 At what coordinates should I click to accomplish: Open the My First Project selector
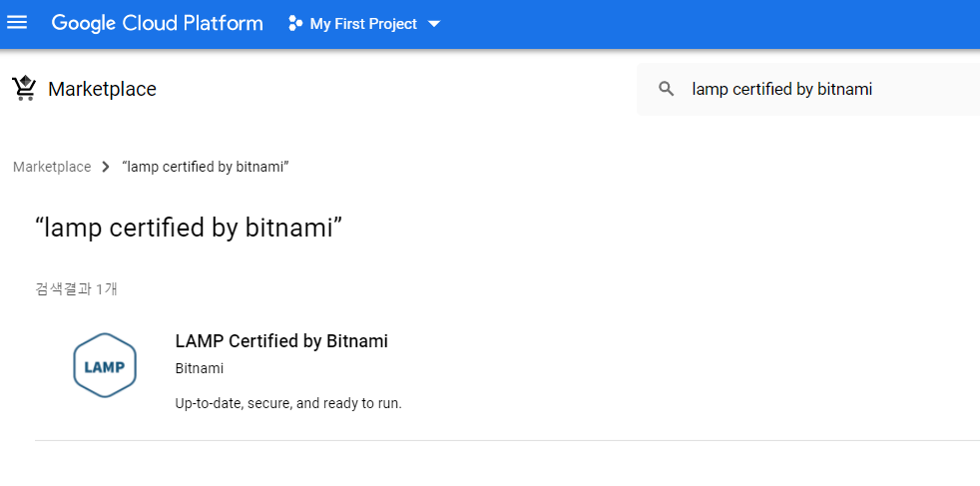tap(364, 24)
